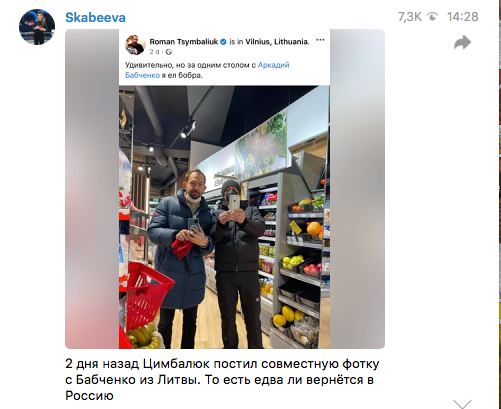Open the Skabeeva channel name link
The width and height of the screenshot is (501, 409).
[x=95, y=17]
